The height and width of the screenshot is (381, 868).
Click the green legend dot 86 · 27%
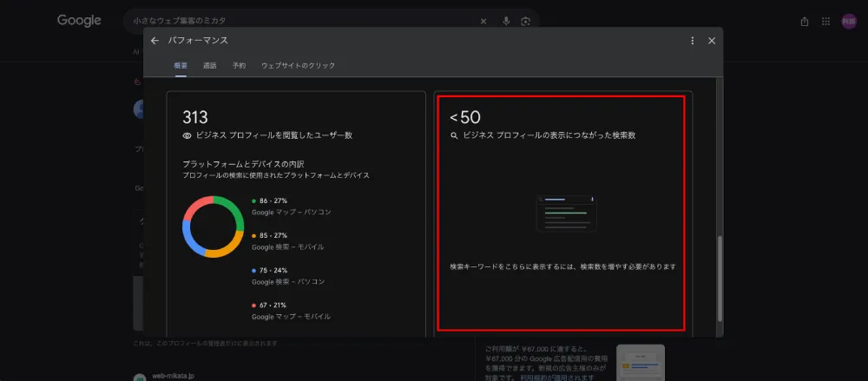point(254,201)
